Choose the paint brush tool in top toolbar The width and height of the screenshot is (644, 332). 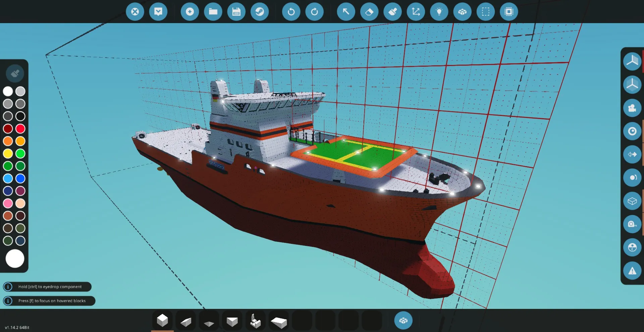coord(392,12)
